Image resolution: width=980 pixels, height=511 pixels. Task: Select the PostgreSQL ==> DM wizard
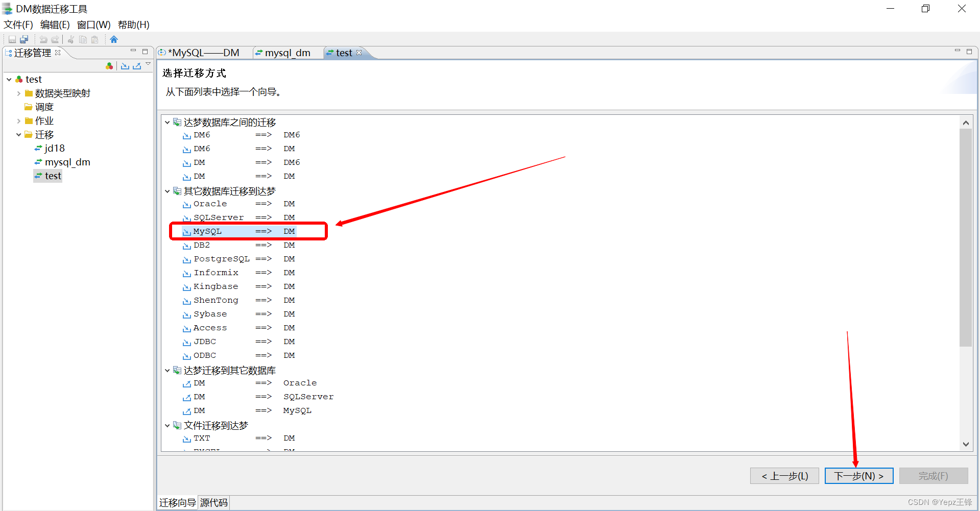coord(239,259)
